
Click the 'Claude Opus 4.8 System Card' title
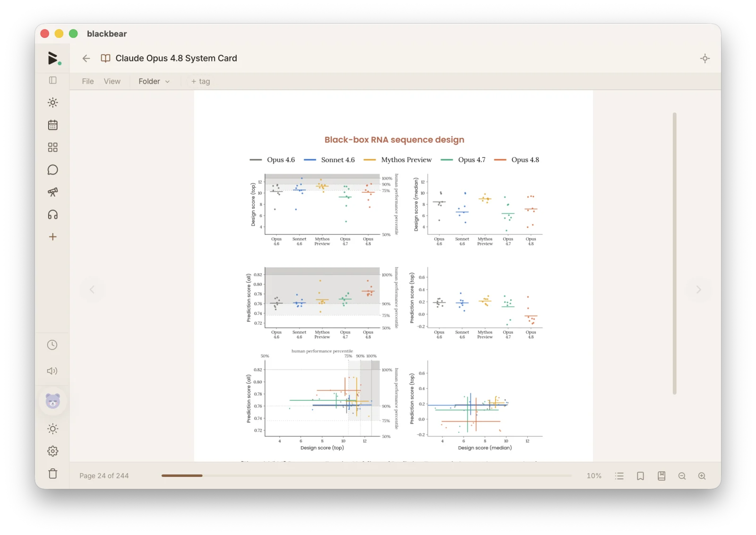click(176, 58)
